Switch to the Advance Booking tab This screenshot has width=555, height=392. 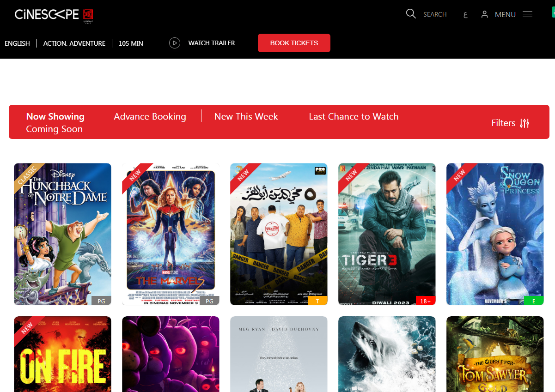coord(150,116)
